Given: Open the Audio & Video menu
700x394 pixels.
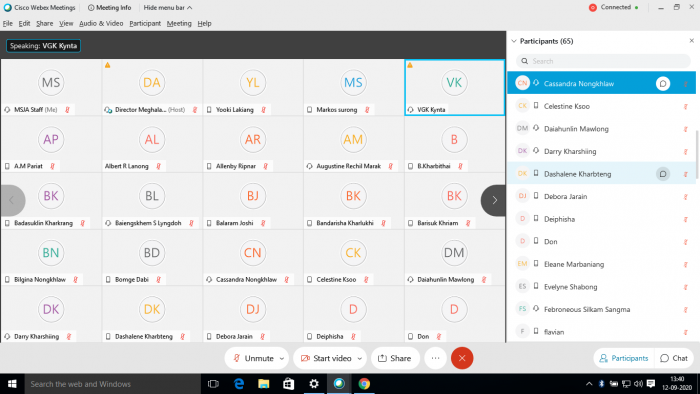Looking at the screenshot, I should point(101,23).
